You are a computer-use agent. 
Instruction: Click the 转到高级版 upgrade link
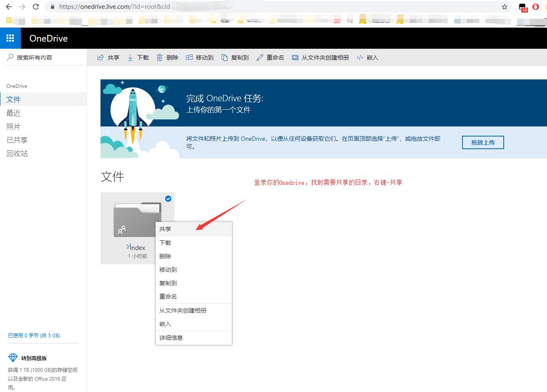click(x=34, y=358)
